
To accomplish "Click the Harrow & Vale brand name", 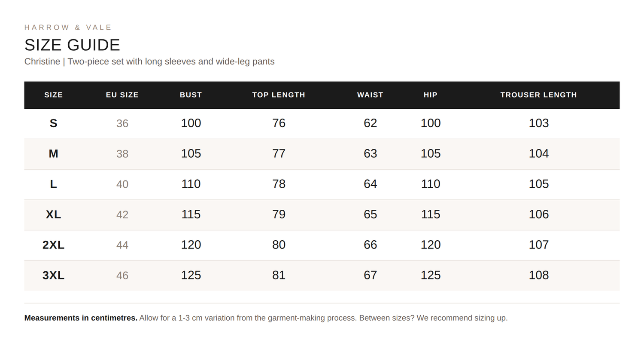I will click(x=68, y=28).
